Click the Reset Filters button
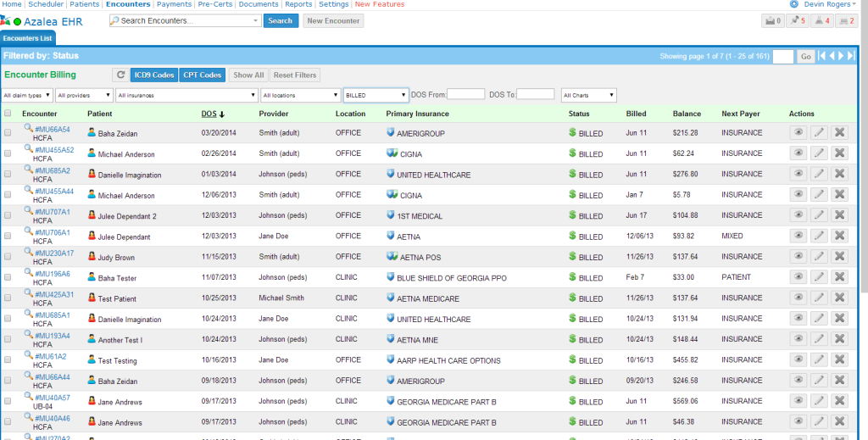Screen dimensions: 868x440 coord(295,75)
